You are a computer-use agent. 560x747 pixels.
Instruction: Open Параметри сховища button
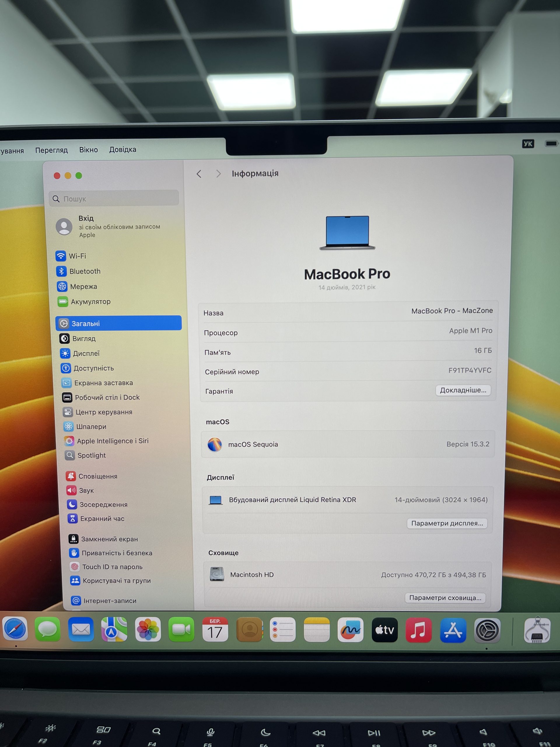point(445,598)
